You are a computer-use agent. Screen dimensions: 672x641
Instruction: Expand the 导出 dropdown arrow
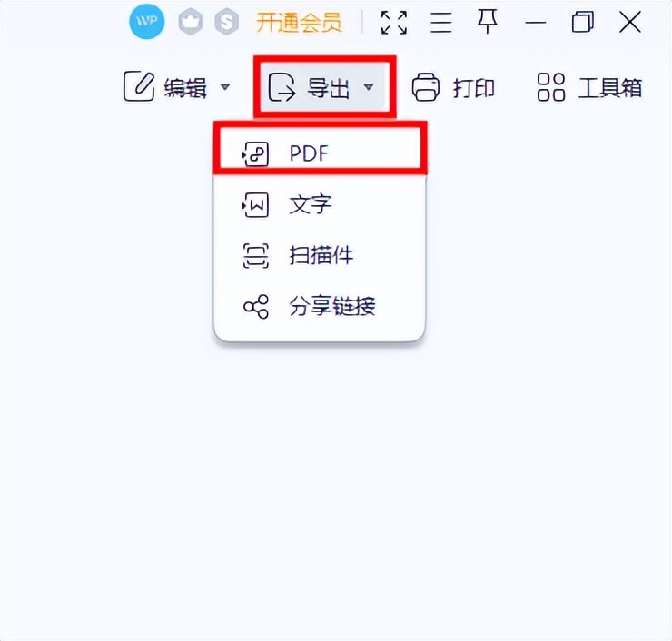(x=369, y=87)
